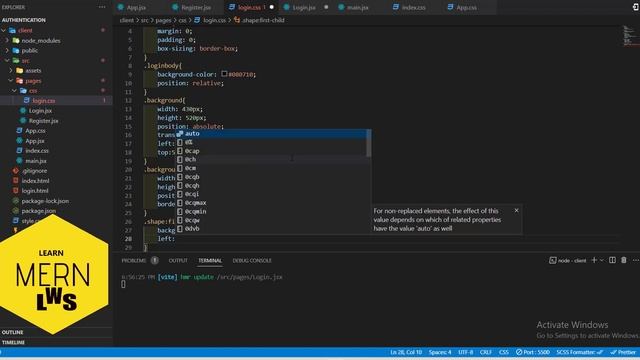640x360 pixels.
Task: Click the Prettier status item
Action: 623,352
